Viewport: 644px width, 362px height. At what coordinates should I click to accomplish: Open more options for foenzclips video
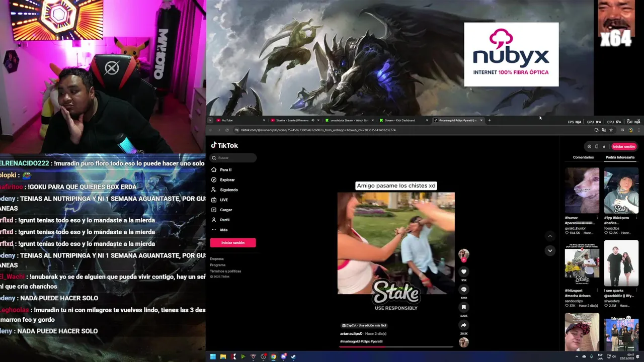[636, 218]
